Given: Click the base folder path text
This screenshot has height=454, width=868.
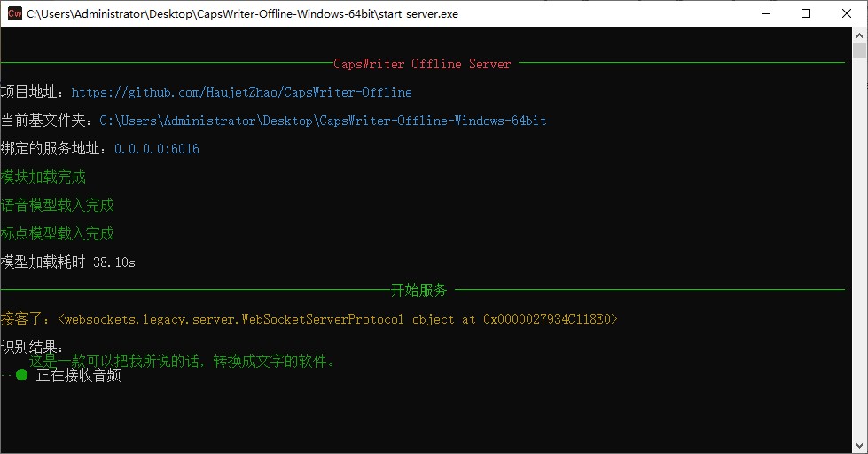Looking at the screenshot, I should pos(323,121).
